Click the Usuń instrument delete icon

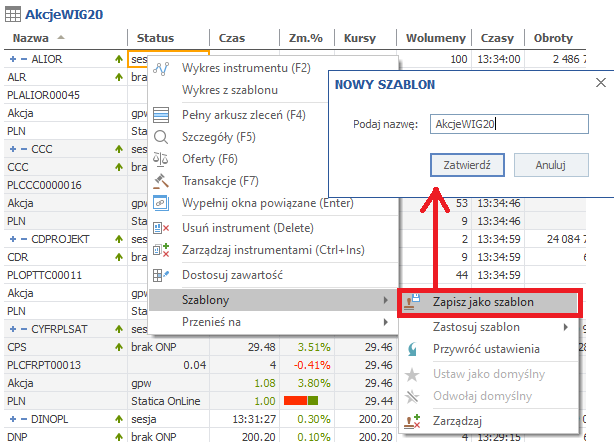click(161, 228)
